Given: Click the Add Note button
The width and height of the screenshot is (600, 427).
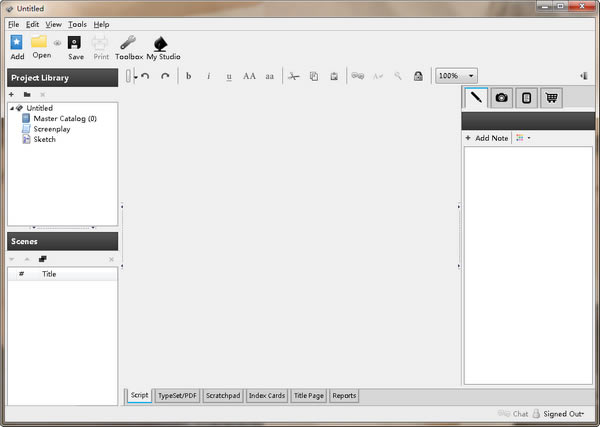Looking at the screenshot, I should point(486,138).
